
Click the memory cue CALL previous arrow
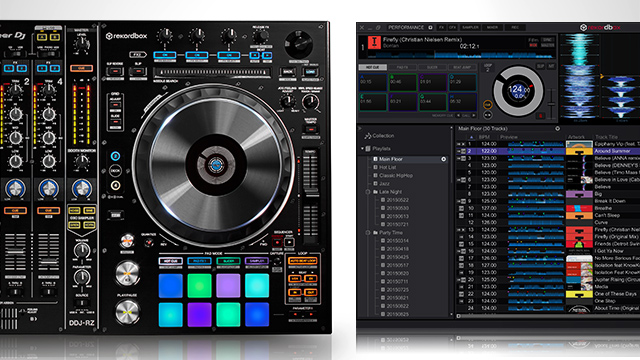458,116
